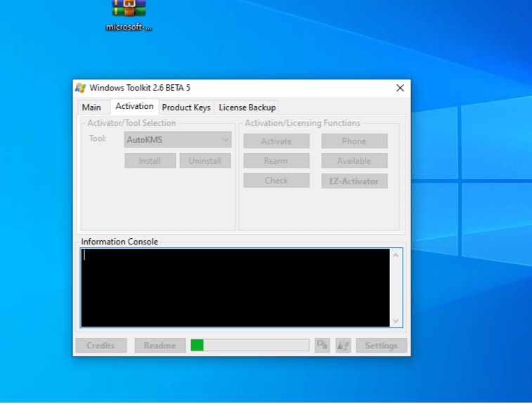Screen dimensions: 532x404
Task: Click the green progress bar
Action: (250, 345)
